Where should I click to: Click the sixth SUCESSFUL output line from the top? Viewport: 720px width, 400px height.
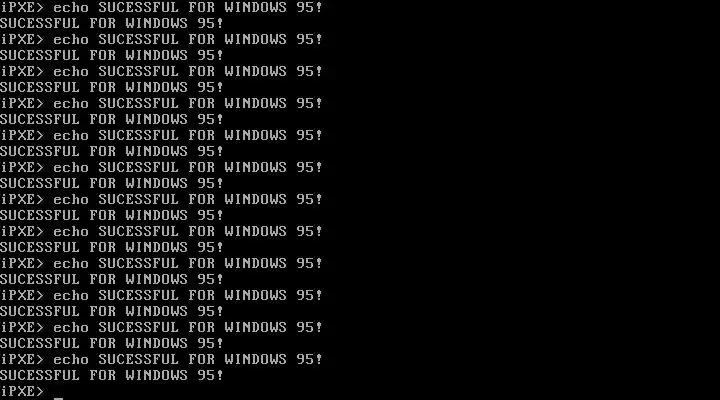coord(112,183)
